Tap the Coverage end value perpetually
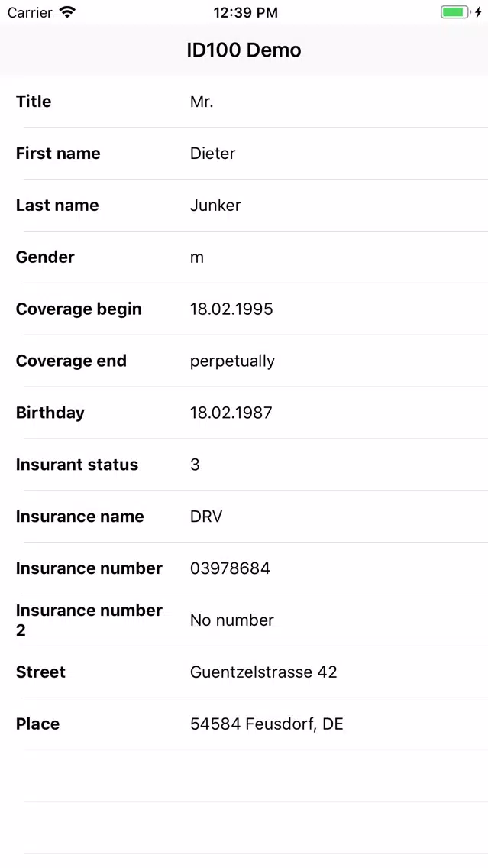Image resolution: width=488 pixels, height=868 pixels. (232, 361)
